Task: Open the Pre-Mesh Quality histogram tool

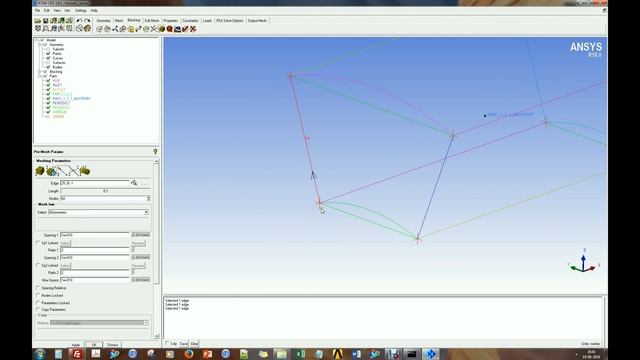Action: 169,29
